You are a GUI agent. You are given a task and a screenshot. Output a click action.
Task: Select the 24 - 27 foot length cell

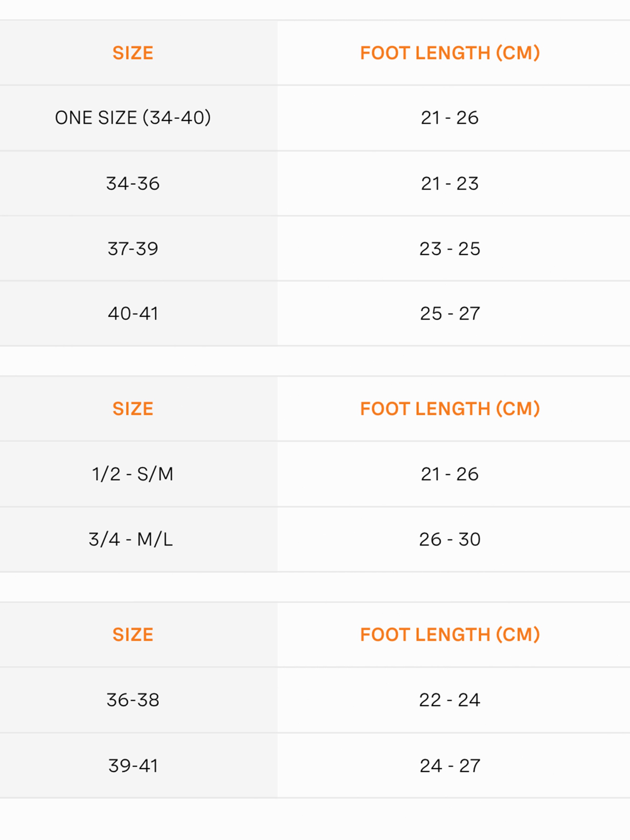[450, 765]
